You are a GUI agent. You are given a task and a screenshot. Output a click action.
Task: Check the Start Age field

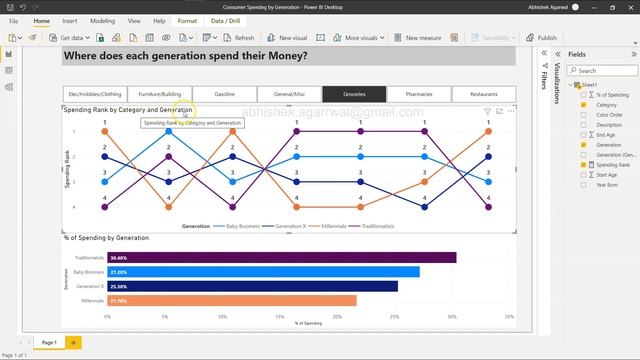tap(583, 175)
